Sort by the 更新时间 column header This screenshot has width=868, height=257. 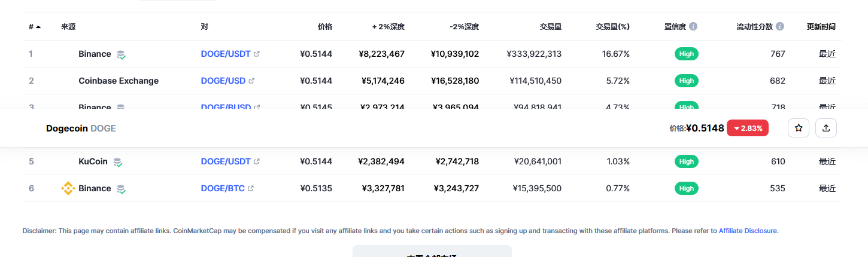[821, 27]
